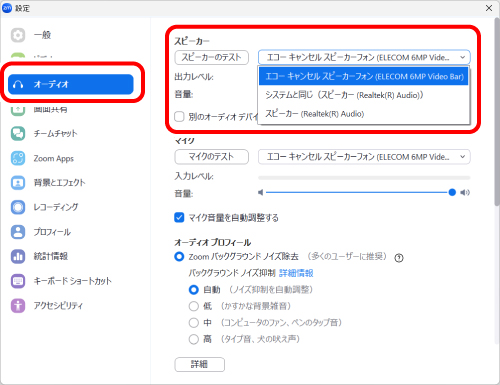The height and width of the screenshot is (385, 500).
Task: Choose スピーカー (Realtek(R) Audio) option
Action: 364,114
